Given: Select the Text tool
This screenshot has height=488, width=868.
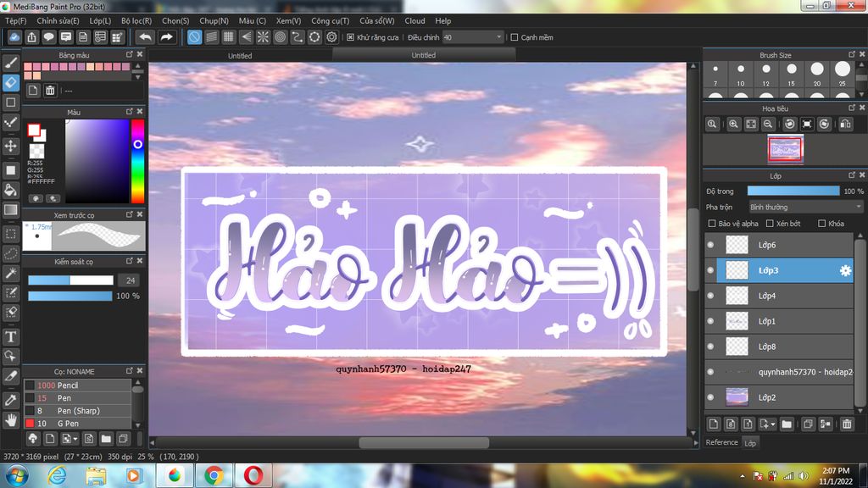Looking at the screenshot, I should (10, 336).
